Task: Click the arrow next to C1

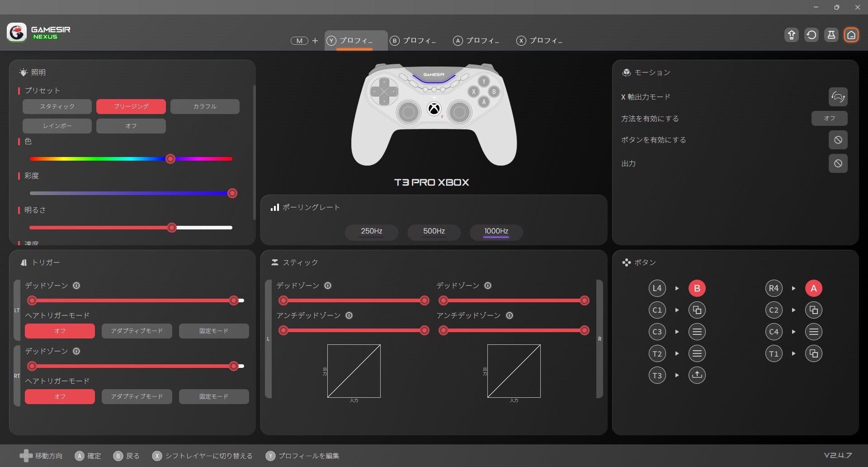Action: (x=677, y=310)
